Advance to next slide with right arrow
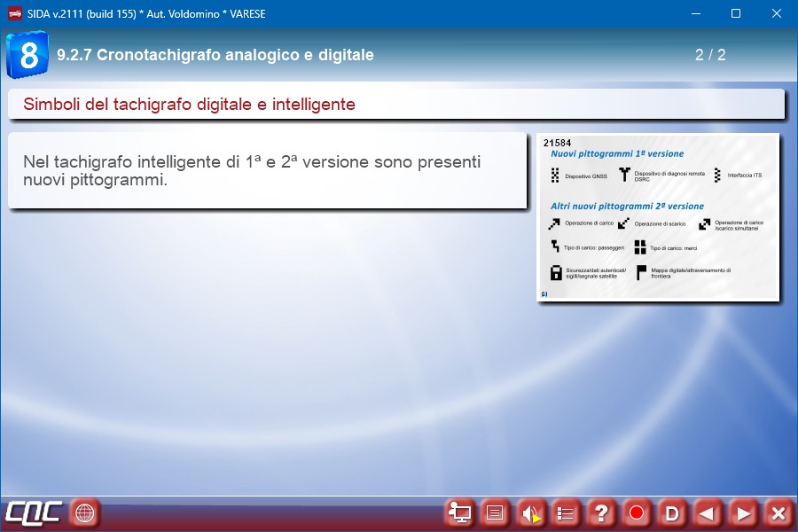Image resolution: width=798 pixels, height=532 pixels. [743, 512]
